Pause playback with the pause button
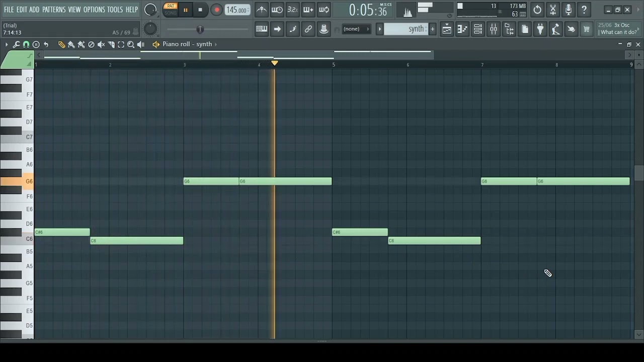This screenshot has width=644, height=362. [x=185, y=10]
